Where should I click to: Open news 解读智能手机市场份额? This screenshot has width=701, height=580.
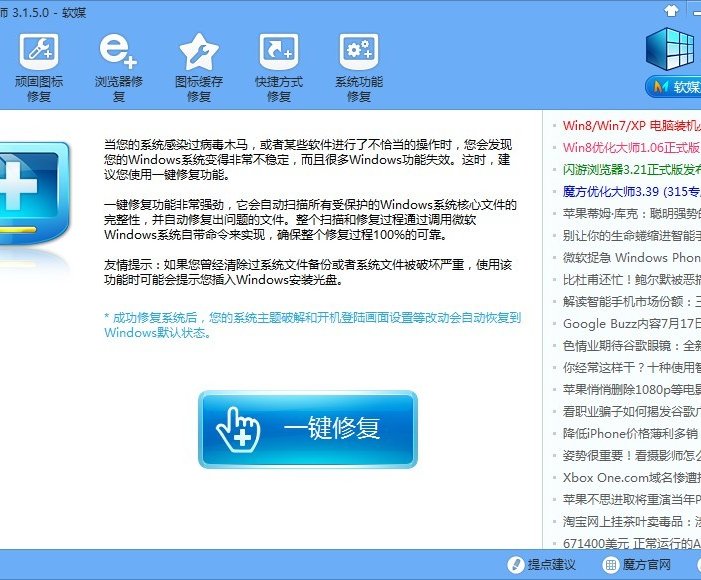(632, 301)
